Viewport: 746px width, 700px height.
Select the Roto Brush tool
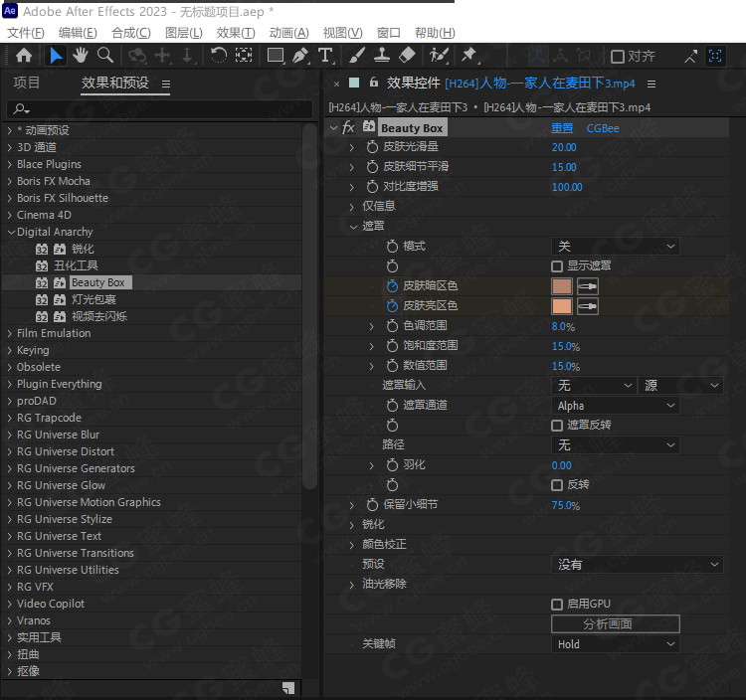[x=439, y=56]
